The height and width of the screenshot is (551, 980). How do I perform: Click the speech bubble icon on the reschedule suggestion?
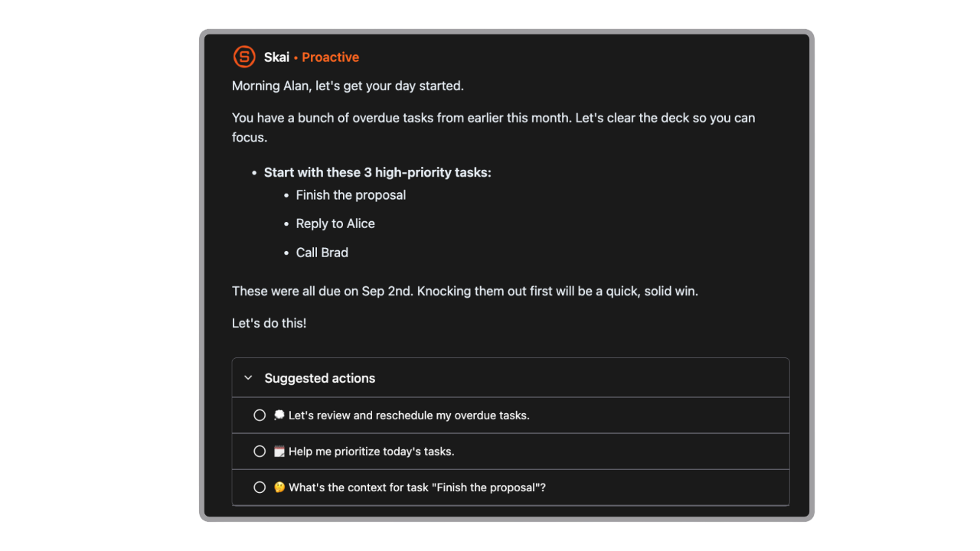click(279, 414)
